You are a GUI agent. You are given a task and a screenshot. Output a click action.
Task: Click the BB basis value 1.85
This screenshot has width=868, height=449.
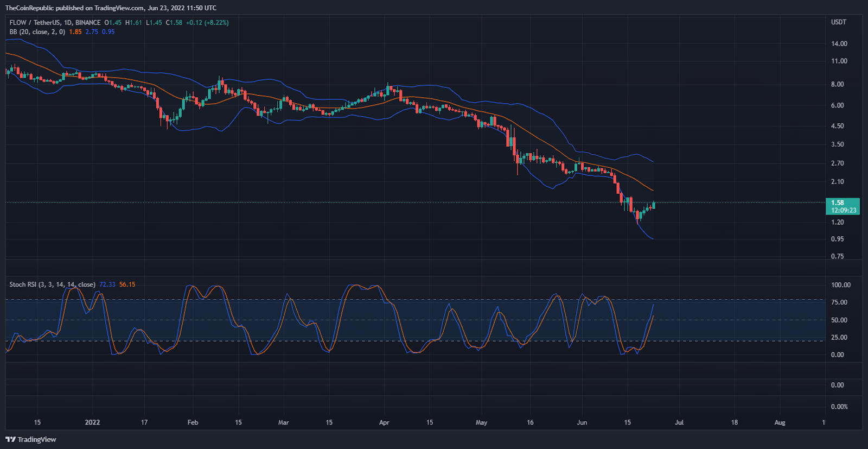click(x=75, y=32)
